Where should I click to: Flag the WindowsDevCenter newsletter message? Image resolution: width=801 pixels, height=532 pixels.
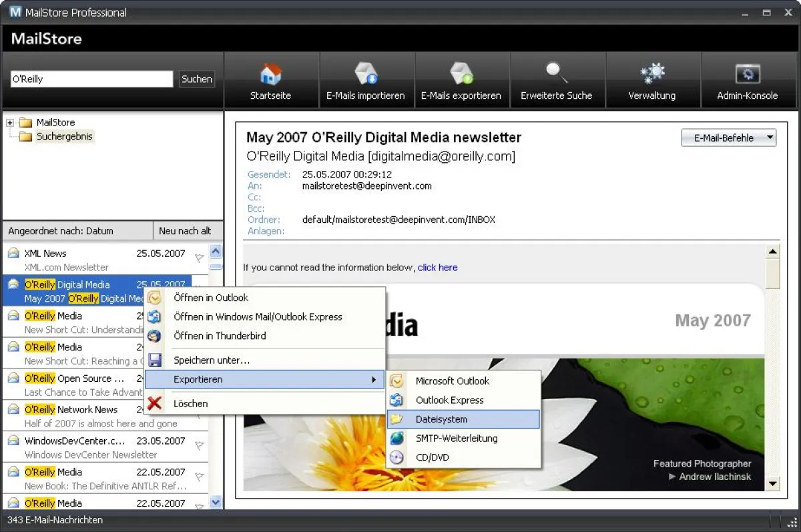point(199,445)
